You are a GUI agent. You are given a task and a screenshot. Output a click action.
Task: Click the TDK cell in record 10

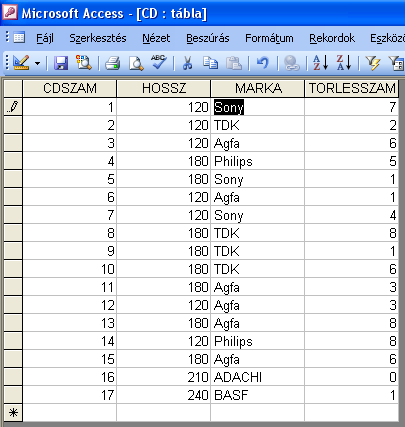[258, 269]
